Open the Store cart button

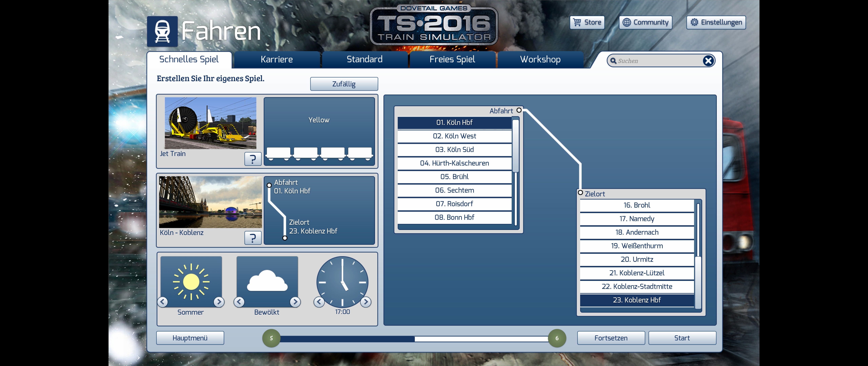pyautogui.click(x=587, y=23)
